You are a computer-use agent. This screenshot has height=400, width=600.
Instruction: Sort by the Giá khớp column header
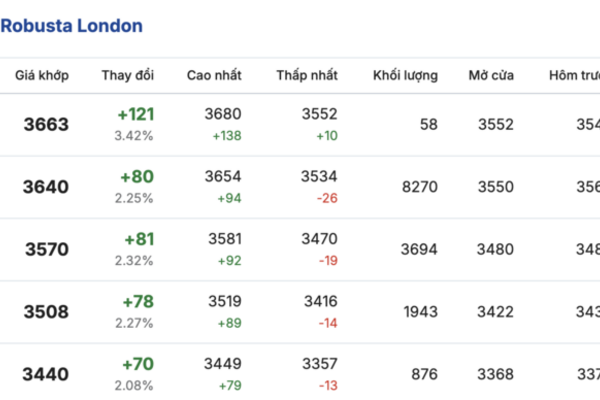pyautogui.click(x=40, y=76)
